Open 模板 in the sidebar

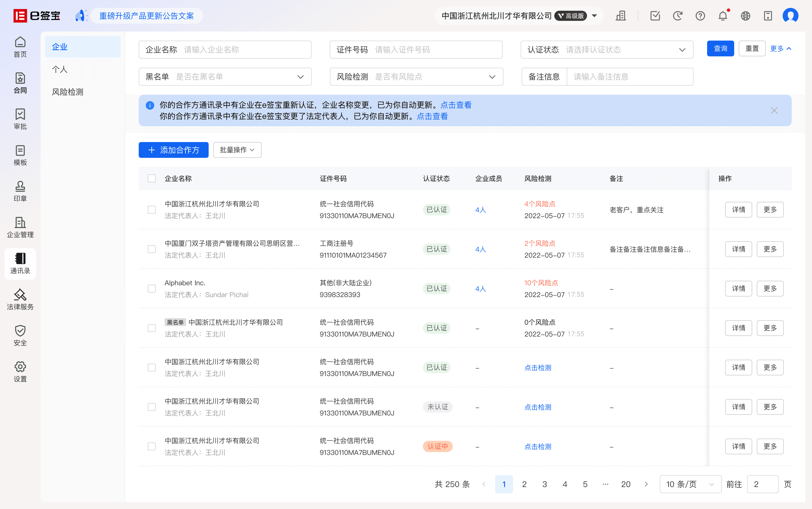tap(20, 155)
